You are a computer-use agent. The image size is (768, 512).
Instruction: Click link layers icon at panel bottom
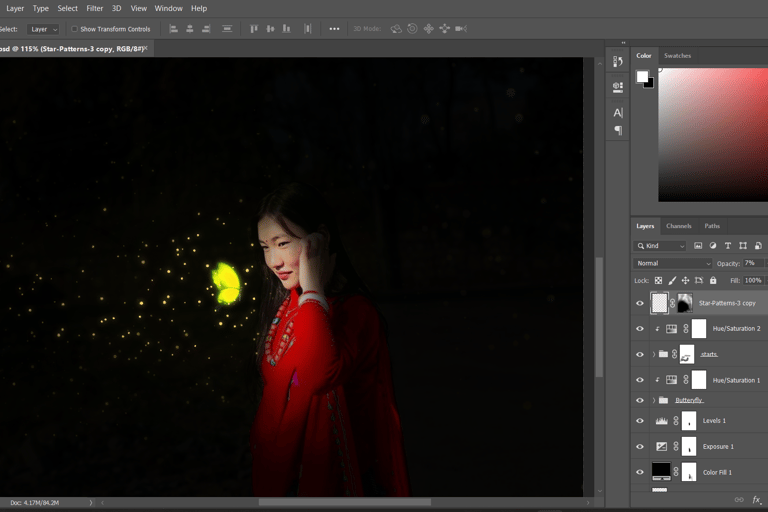[739, 500]
